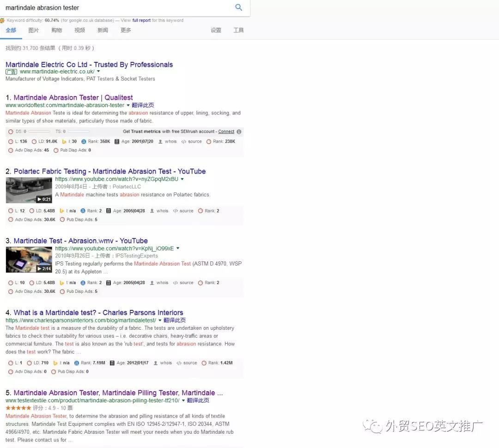Image resolution: width=499 pixels, height=448 pixels.
Task: Click the info icon next to Connect
Action: pos(239,132)
